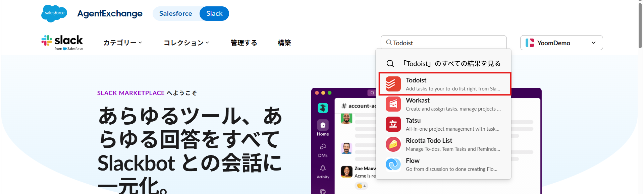
Task: Open the 管理する menu item
Action: [x=244, y=43]
